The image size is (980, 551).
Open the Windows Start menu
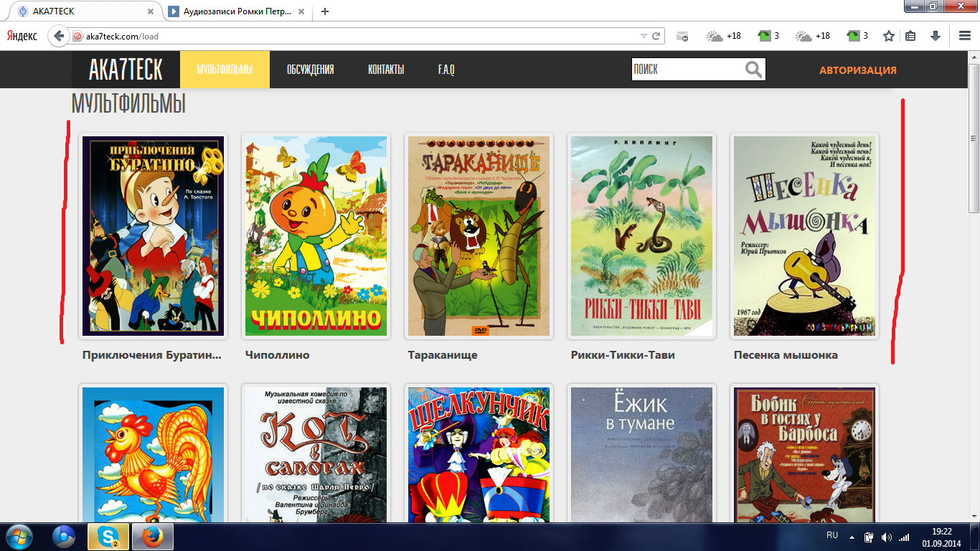tap(19, 537)
